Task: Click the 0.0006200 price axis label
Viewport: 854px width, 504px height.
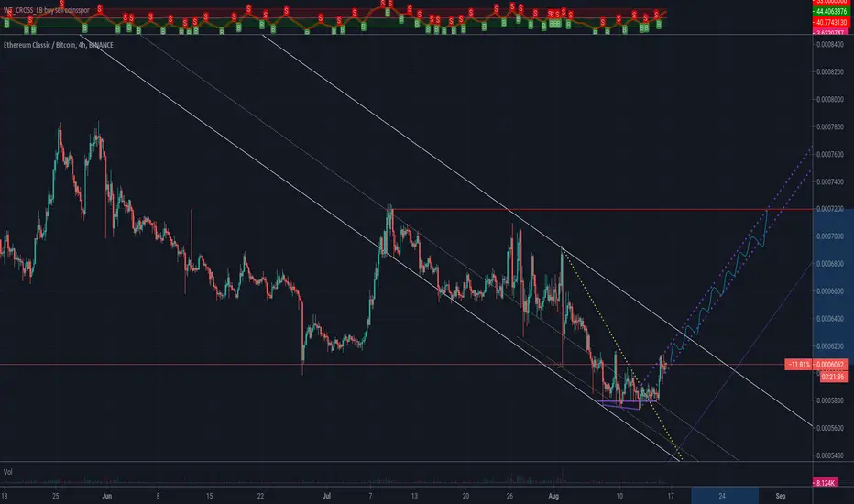Action: coord(830,346)
